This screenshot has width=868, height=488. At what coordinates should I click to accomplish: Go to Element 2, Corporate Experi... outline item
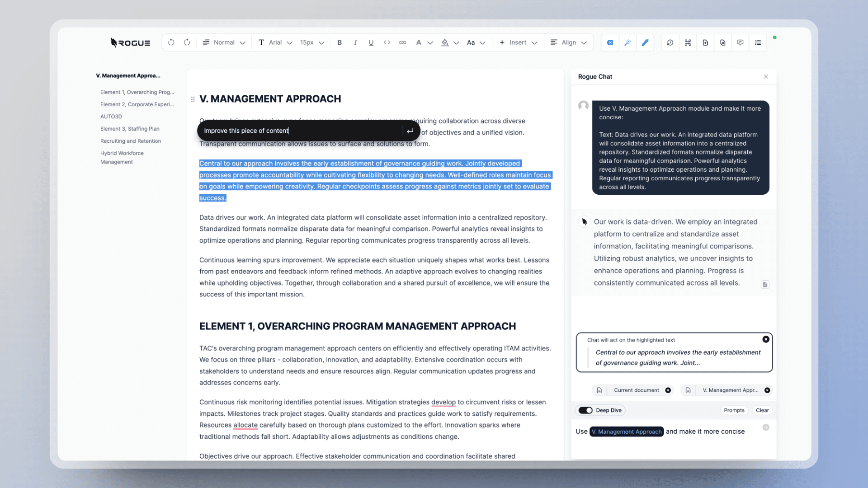(137, 104)
